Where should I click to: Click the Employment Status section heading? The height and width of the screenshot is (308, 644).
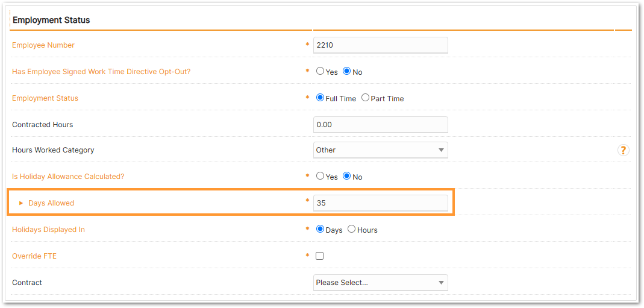[x=51, y=20]
